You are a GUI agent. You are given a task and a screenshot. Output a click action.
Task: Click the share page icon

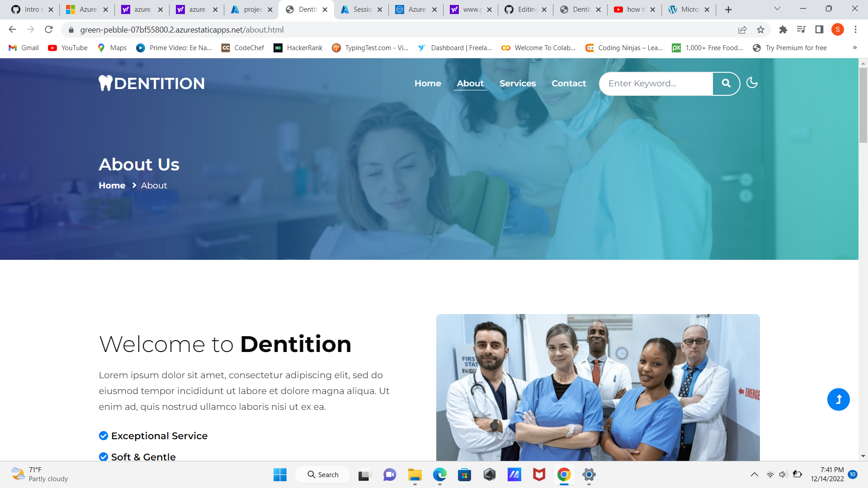tap(742, 30)
